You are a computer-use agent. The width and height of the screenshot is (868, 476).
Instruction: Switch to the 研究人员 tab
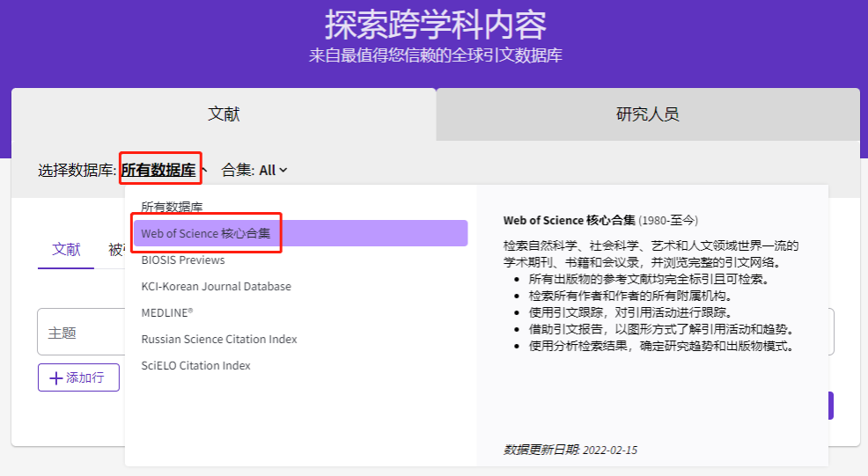tap(647, 114)
